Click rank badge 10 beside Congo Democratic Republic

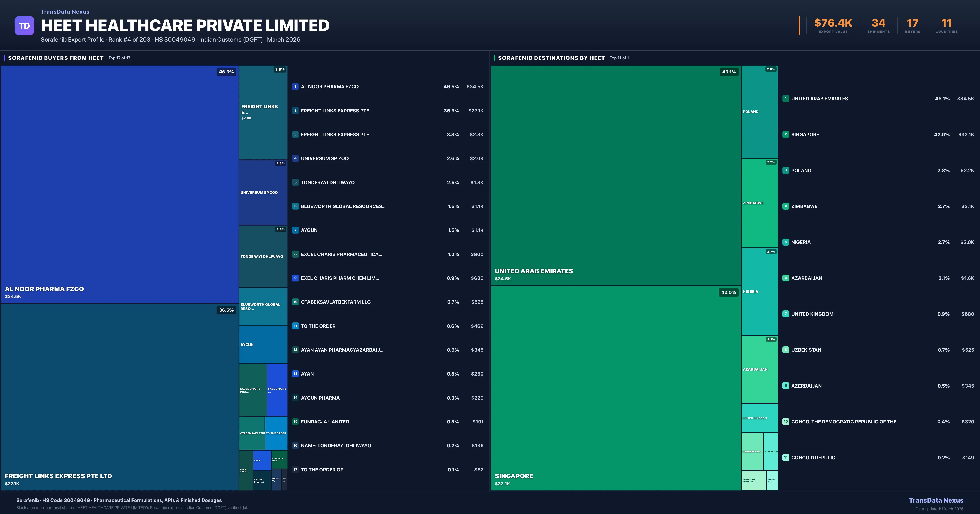tap(786, 422)
